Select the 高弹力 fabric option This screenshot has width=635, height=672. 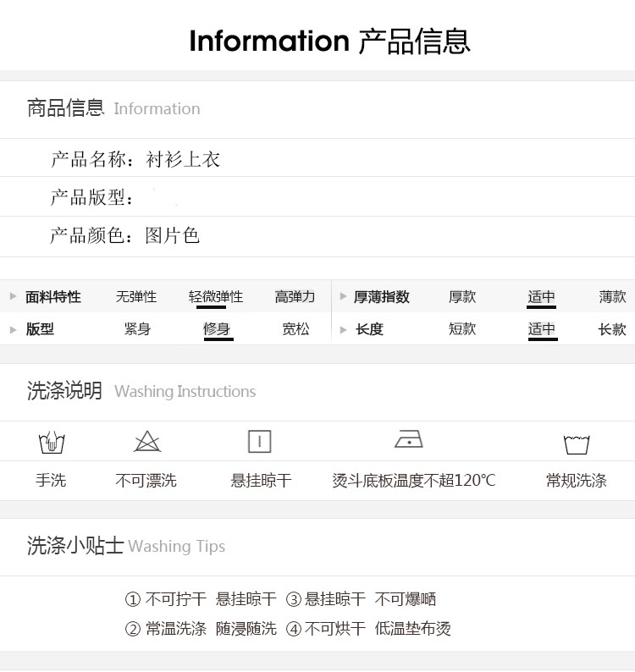click(295, 296)
